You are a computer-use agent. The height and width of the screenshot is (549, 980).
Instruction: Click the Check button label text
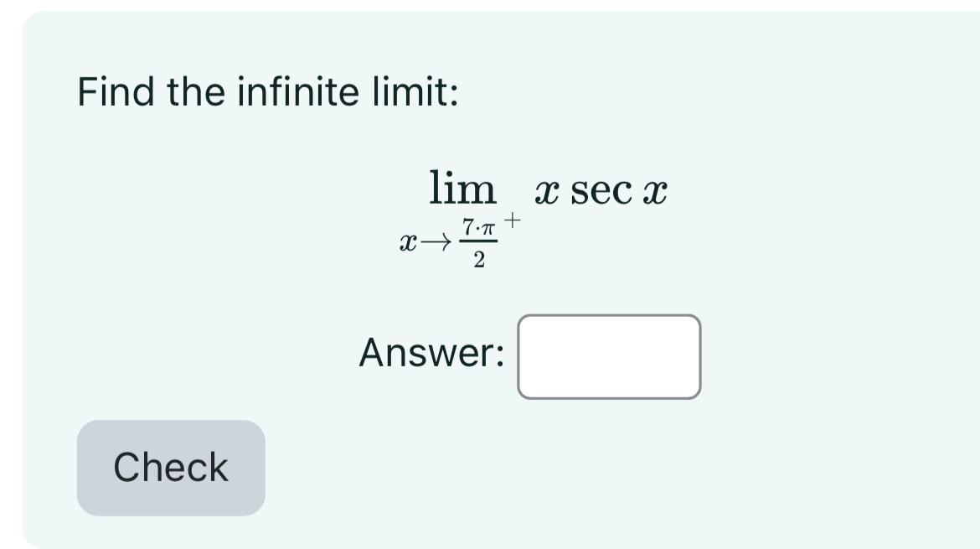point(169,468)
